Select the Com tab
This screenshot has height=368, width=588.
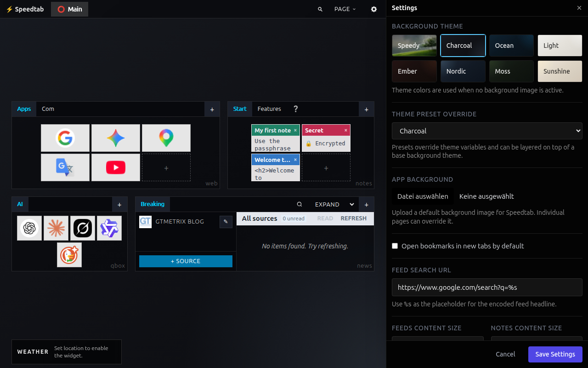[x=48, y=109]
